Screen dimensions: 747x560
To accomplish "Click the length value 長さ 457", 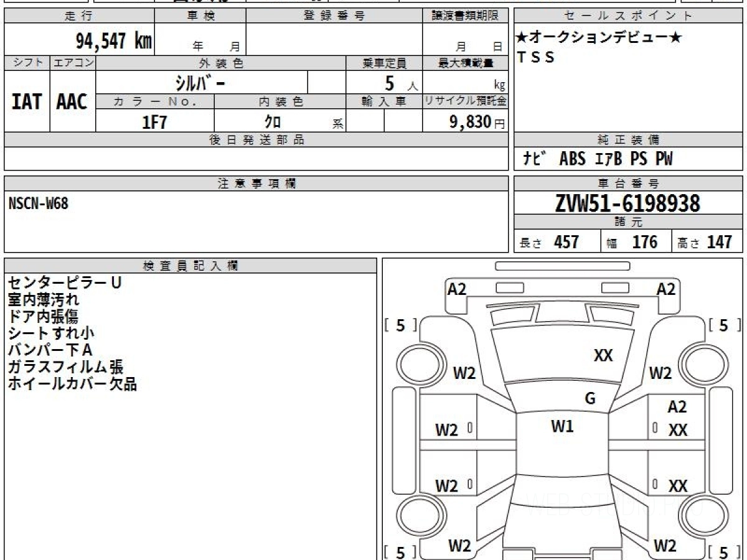I will click(x=550, y=242).
